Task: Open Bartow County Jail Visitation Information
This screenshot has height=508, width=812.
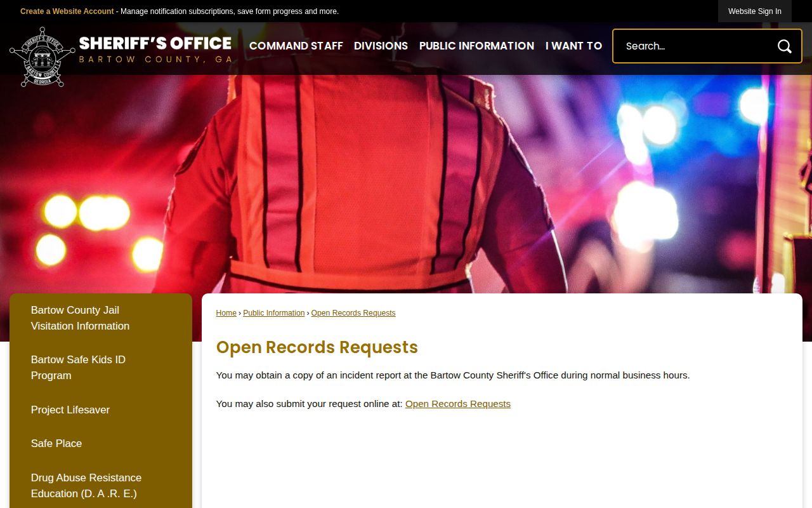Action: click(x=101, y=318)
